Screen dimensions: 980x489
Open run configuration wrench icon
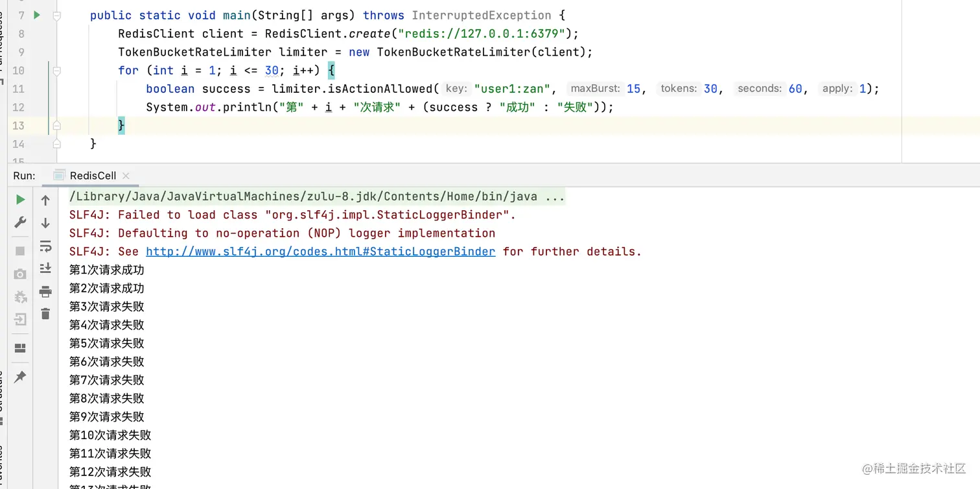click(x=20, y=222)
